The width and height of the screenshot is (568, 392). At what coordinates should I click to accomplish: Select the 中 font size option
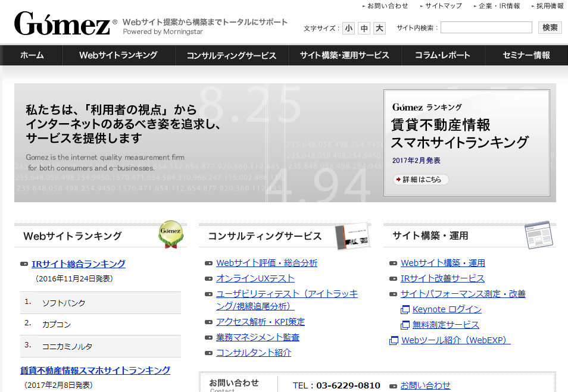[364, 27]
